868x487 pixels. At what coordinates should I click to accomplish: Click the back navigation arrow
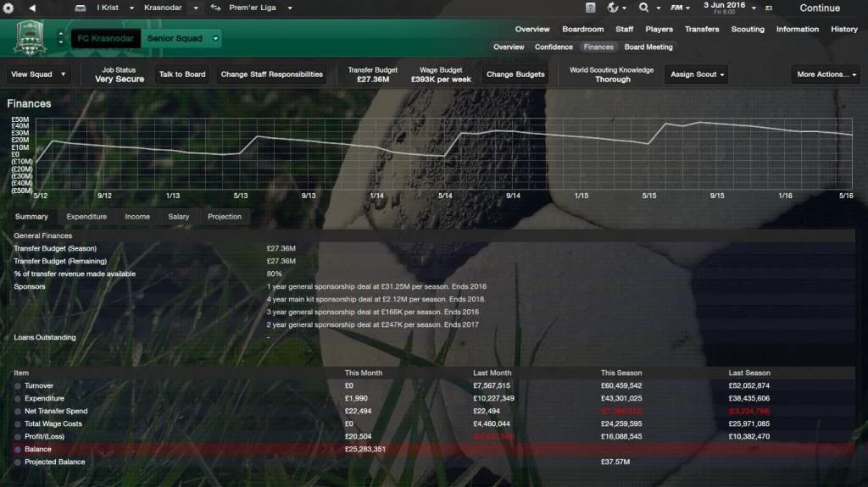32,8
